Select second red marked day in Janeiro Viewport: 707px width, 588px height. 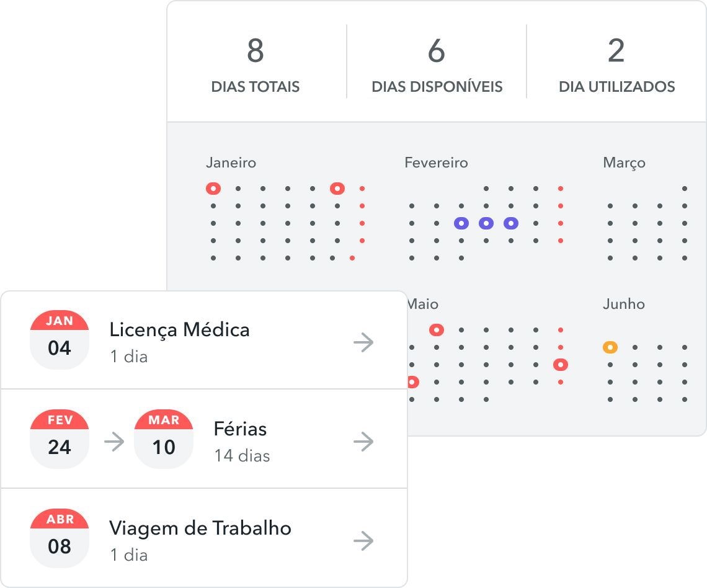(337, 189)
